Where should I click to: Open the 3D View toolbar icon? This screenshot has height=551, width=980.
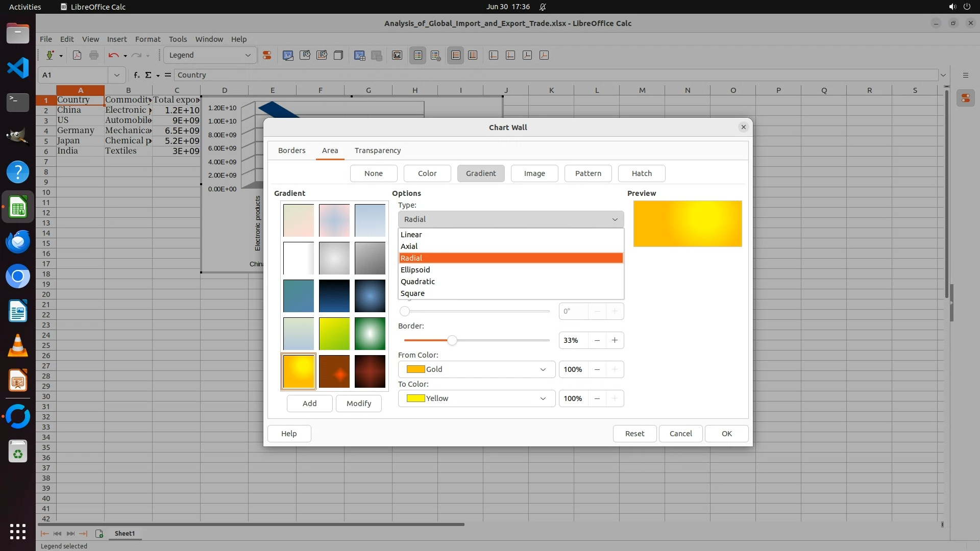click(338, 55)
